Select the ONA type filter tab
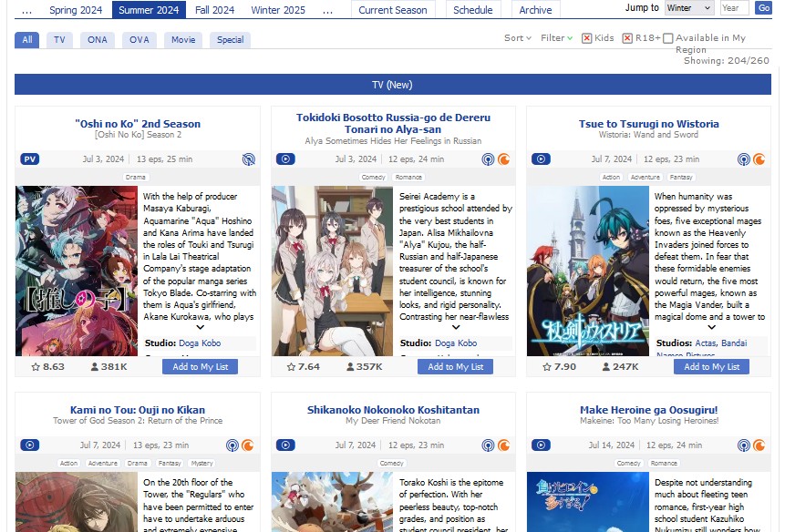Image resolution: width=785 pixels, height=532 pixels. [98, 40]
